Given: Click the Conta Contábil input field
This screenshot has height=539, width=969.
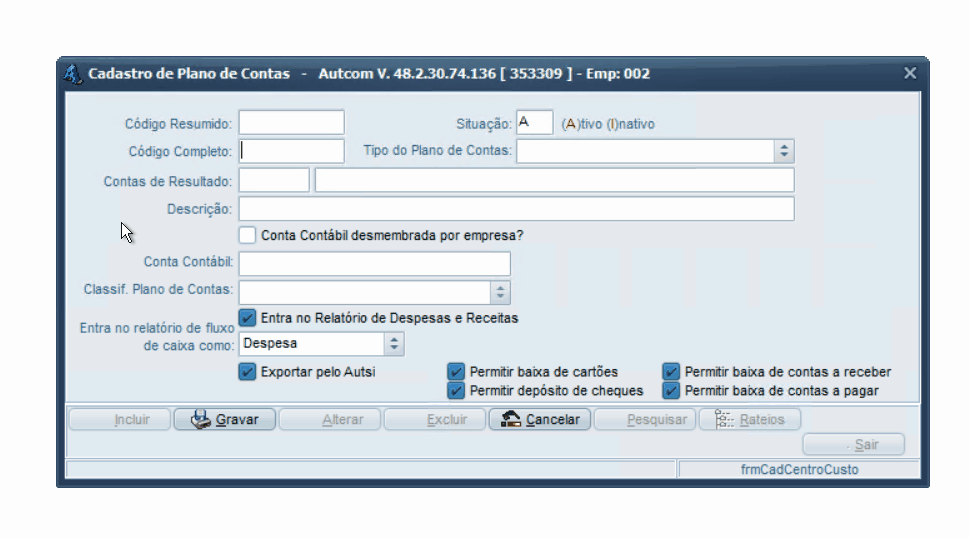Looking at the screenshot, I should click(374, 263).
